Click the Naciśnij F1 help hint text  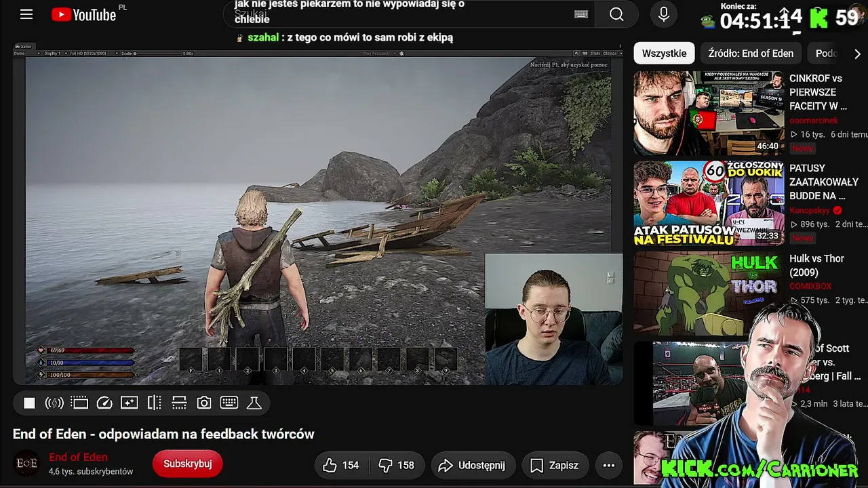[569, 64]
